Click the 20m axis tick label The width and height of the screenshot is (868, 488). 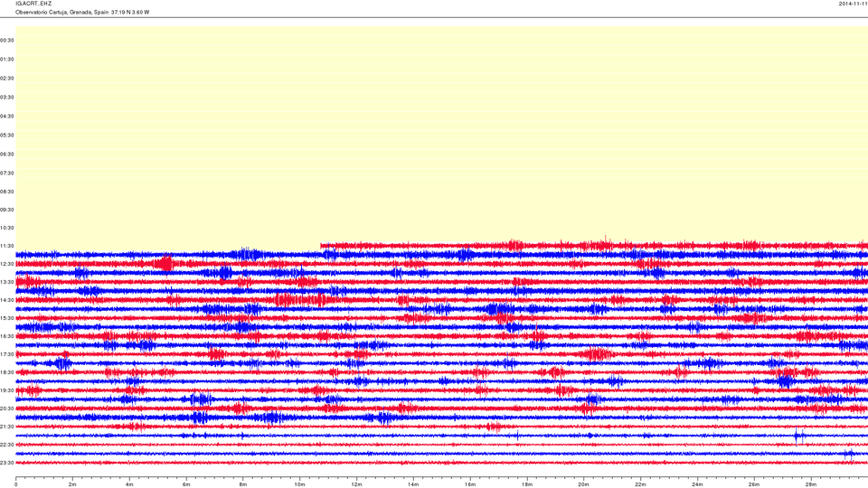click(x=583, y=484)
